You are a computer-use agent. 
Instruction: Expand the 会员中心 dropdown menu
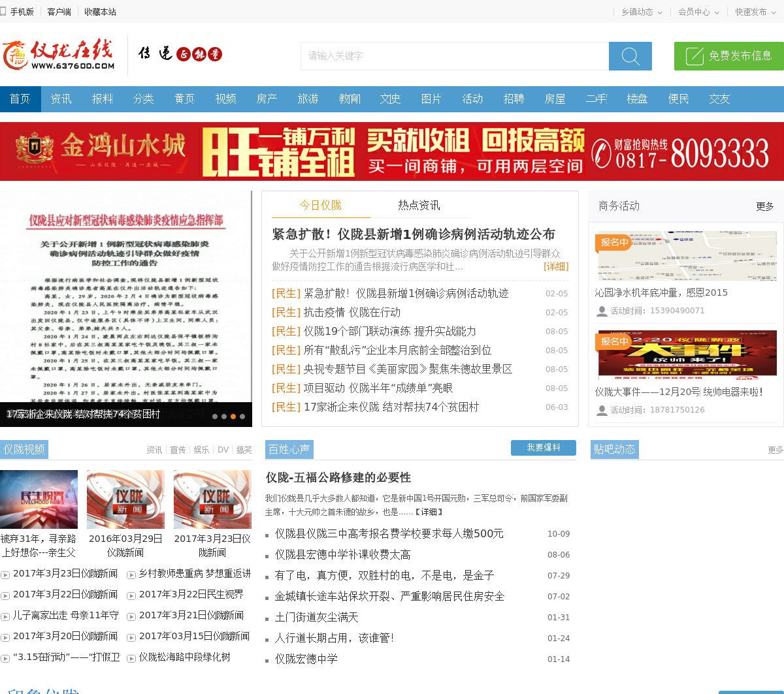coord(698,12)
